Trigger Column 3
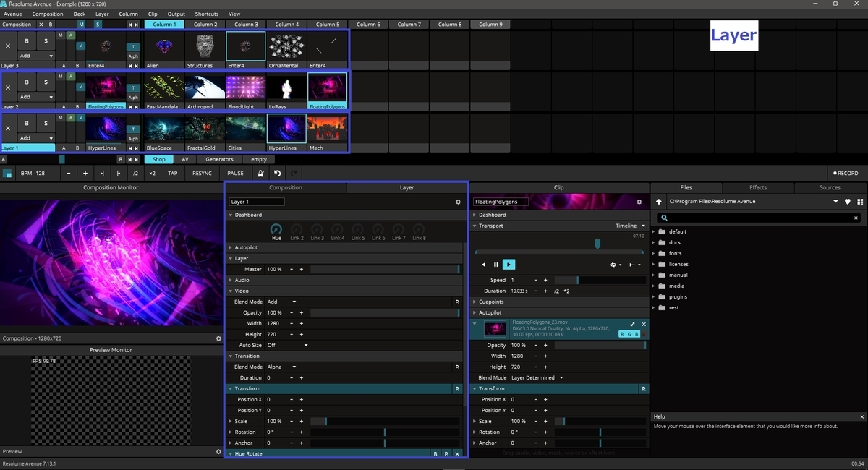Image resolution: width=868 pixels, height=470 pixels. click(x=245, y=24)
